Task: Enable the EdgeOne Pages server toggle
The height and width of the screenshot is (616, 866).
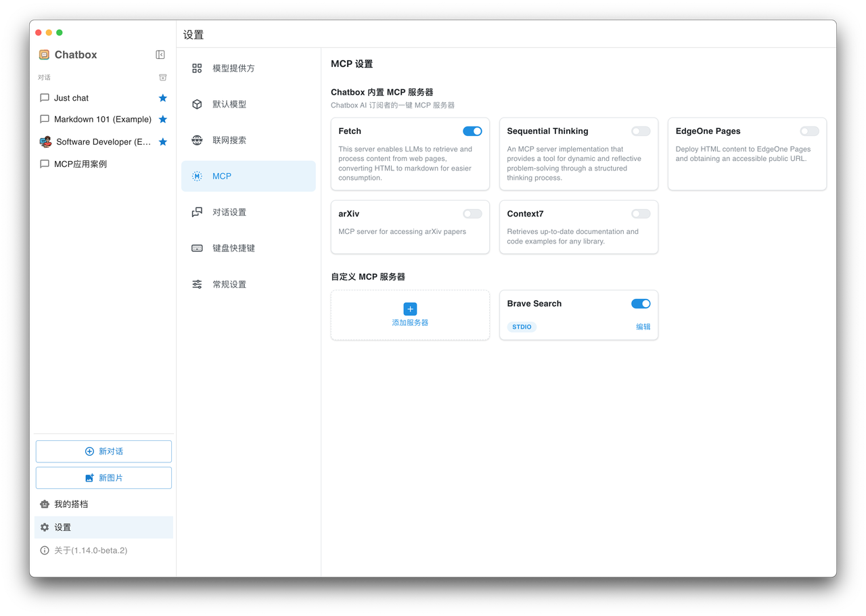Action: click(809, 131)
